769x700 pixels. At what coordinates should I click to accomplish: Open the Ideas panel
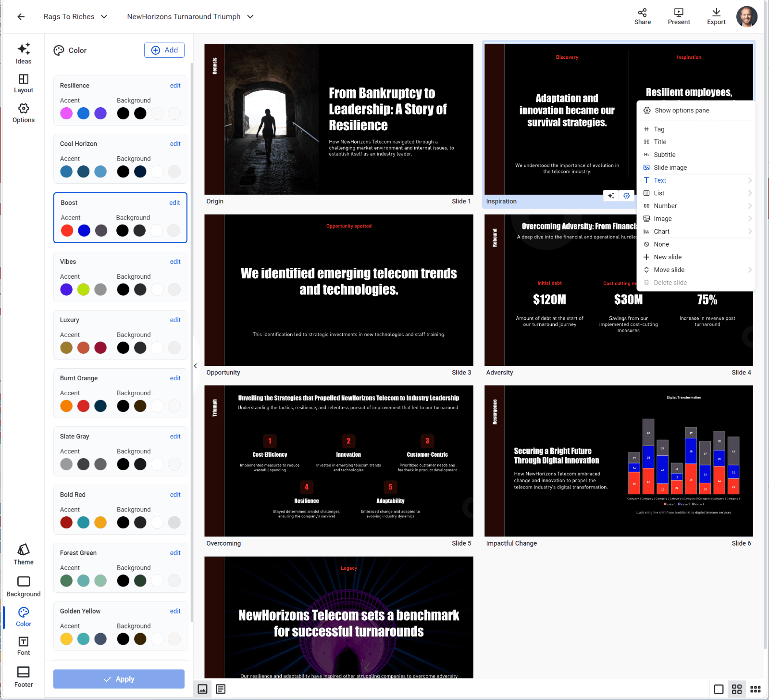23,53
